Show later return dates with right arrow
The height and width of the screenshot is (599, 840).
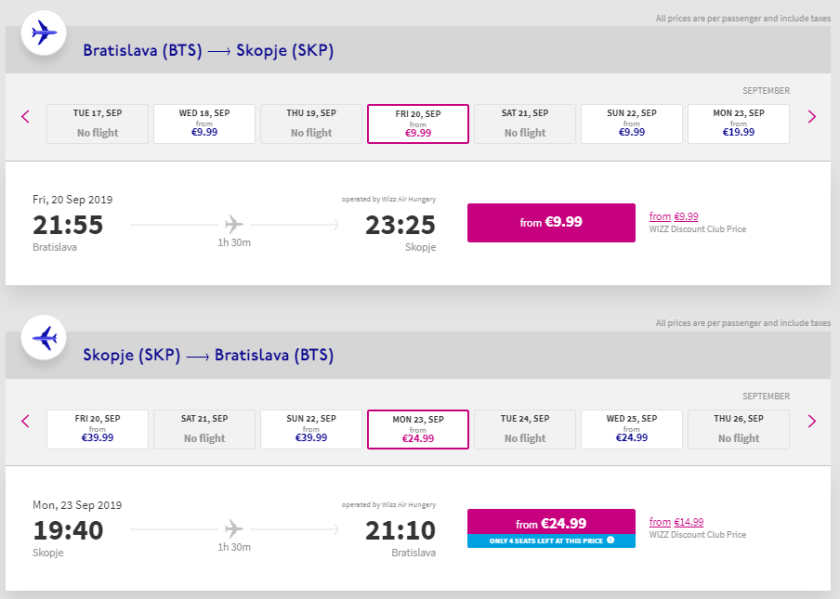(x=812, y=421)
